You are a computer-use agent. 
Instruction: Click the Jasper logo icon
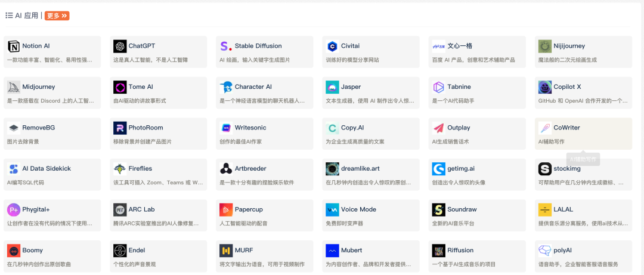coord(332,87)
